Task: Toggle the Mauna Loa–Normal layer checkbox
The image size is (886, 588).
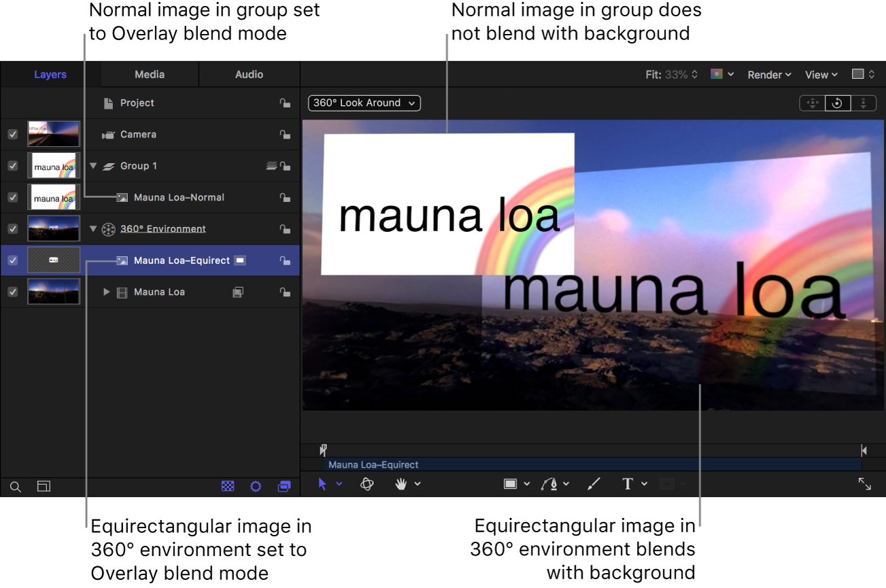Action: 12,197
